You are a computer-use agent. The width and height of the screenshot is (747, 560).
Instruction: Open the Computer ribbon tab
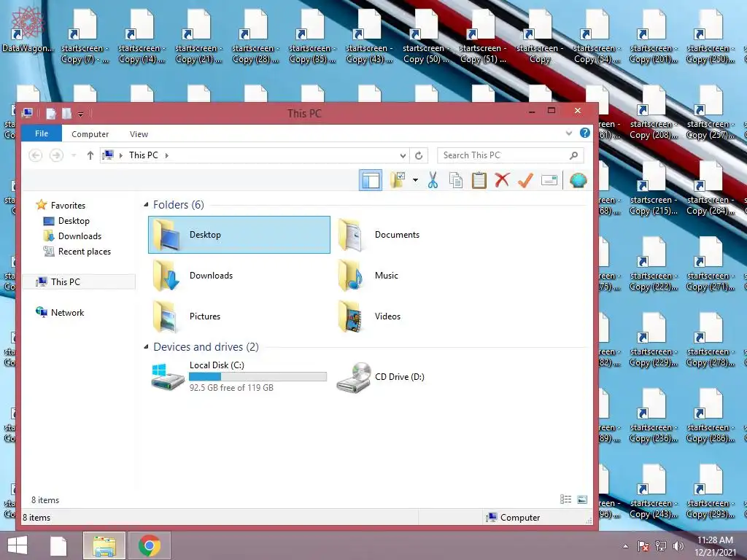point(90,134)
